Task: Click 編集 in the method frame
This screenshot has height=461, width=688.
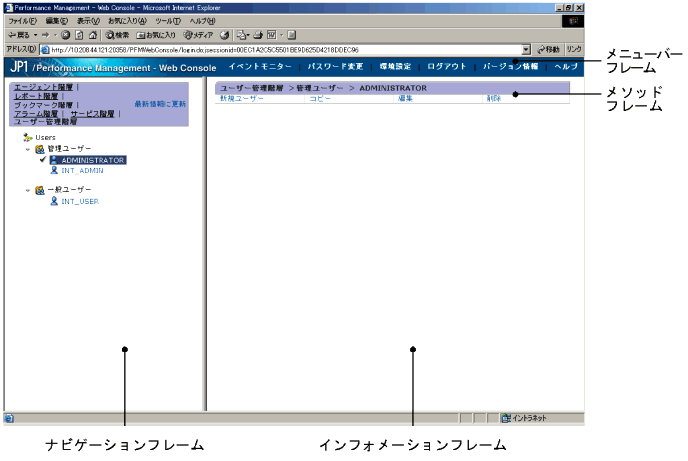Action: tap(405, 99)
